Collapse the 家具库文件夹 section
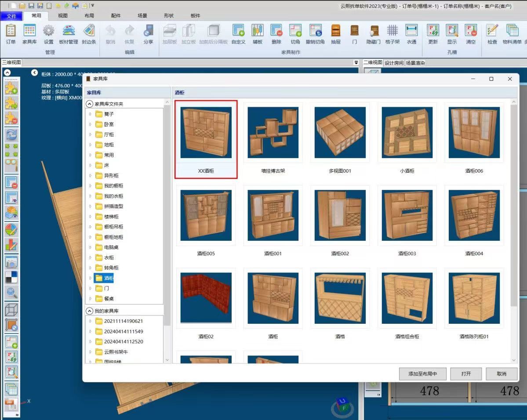Viewport: 527px width, 420px height. pyautogui.click(x=90, y=104)
